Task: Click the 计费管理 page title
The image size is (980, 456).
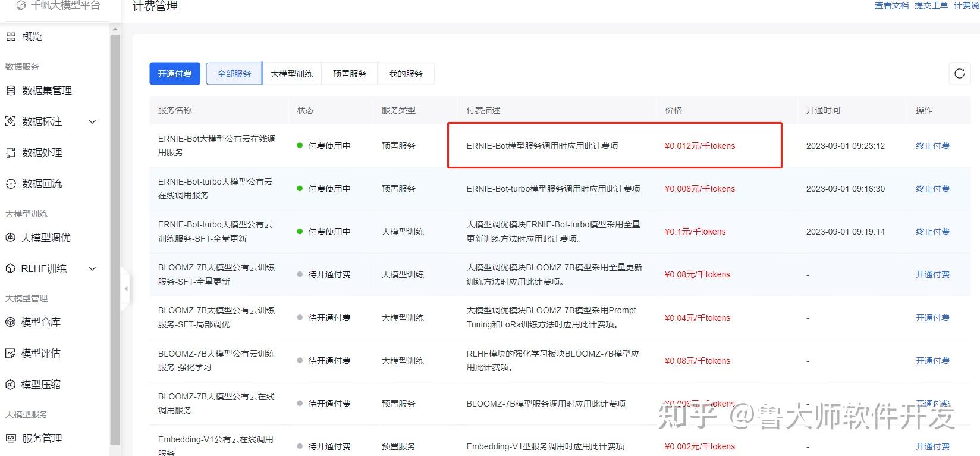Action: click(155, 7)
